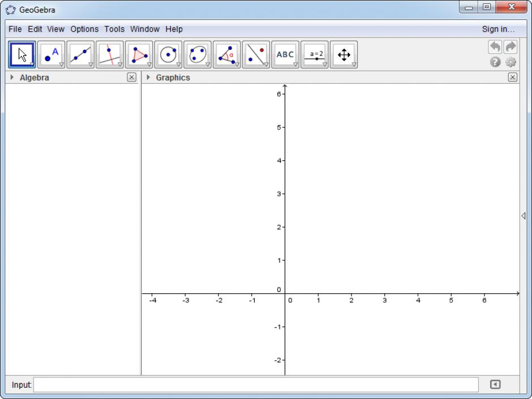
Task: Select the Reflect about Line tool
Action: [x=256, y=54]
